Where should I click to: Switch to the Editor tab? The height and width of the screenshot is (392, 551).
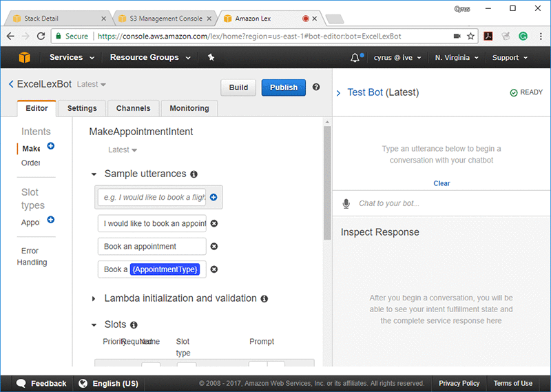(x=37, y=108)
